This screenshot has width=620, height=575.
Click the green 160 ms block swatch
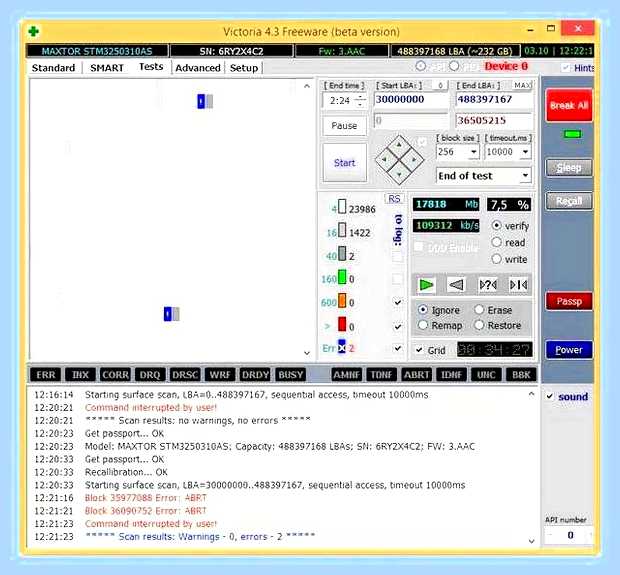(x=342, y=277)
